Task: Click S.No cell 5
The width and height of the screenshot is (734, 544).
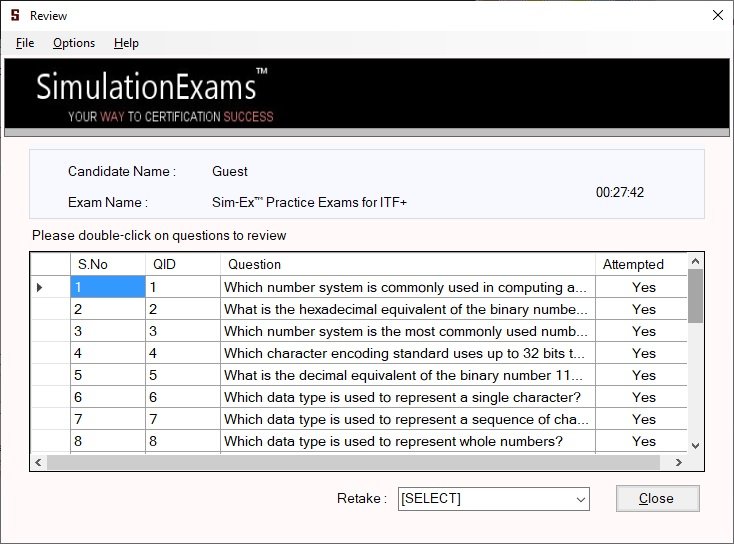Action: [108, 375]
